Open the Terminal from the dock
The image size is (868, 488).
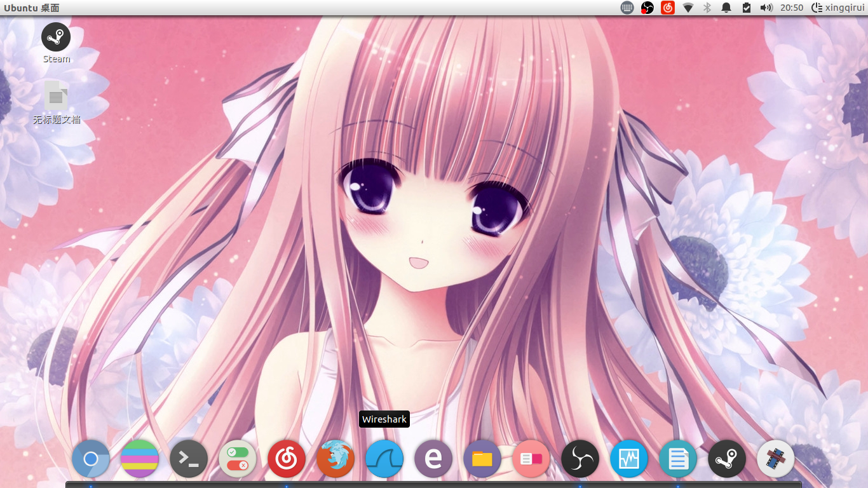(x=189, y=459)
